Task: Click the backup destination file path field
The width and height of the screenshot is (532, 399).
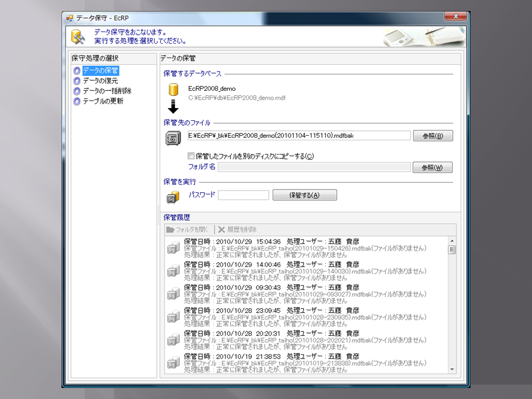Action: click(x=299, y=136)
